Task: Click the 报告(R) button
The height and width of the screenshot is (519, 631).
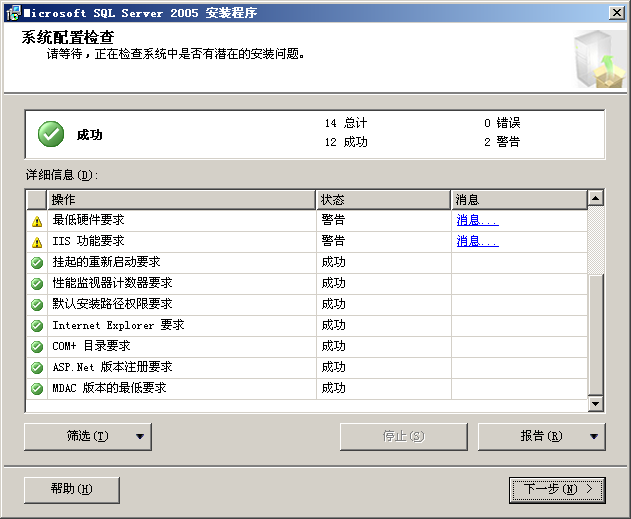Action: (x=542, y=437)
